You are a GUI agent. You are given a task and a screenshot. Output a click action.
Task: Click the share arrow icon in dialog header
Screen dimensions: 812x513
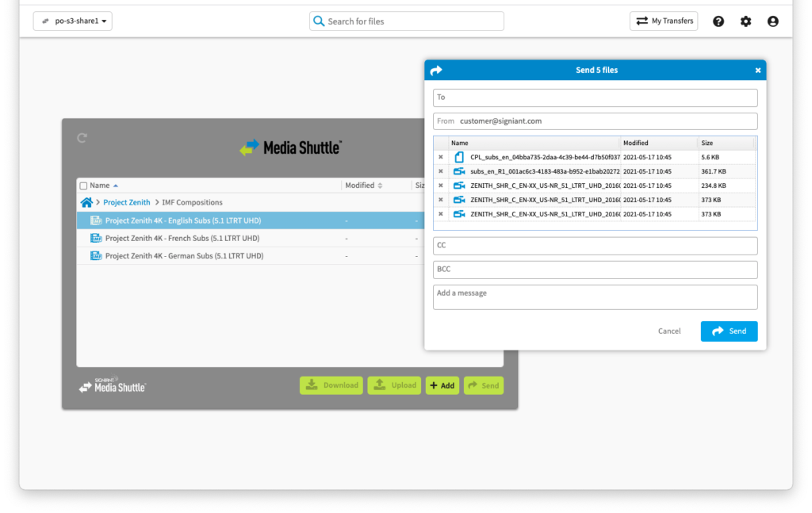click(436, 71)
